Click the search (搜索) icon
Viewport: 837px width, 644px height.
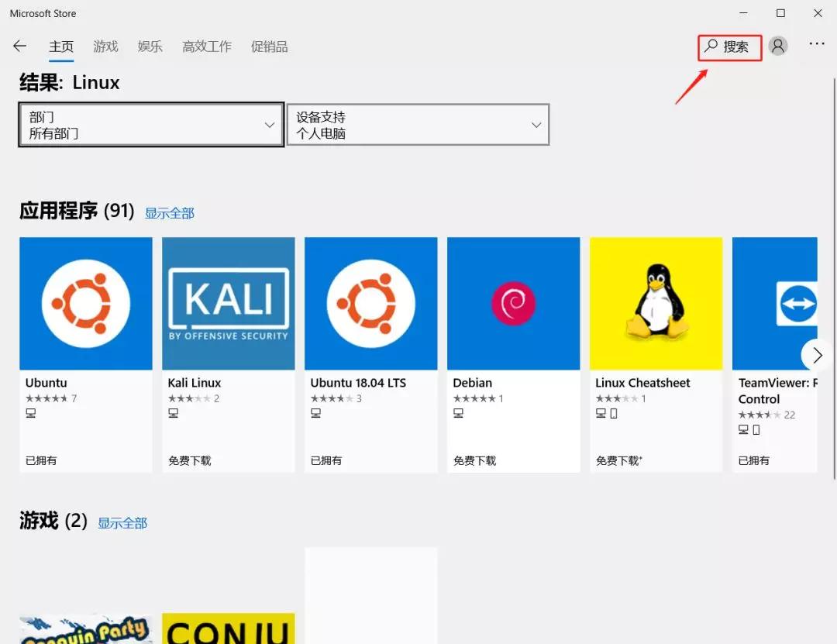coord(728,46)
